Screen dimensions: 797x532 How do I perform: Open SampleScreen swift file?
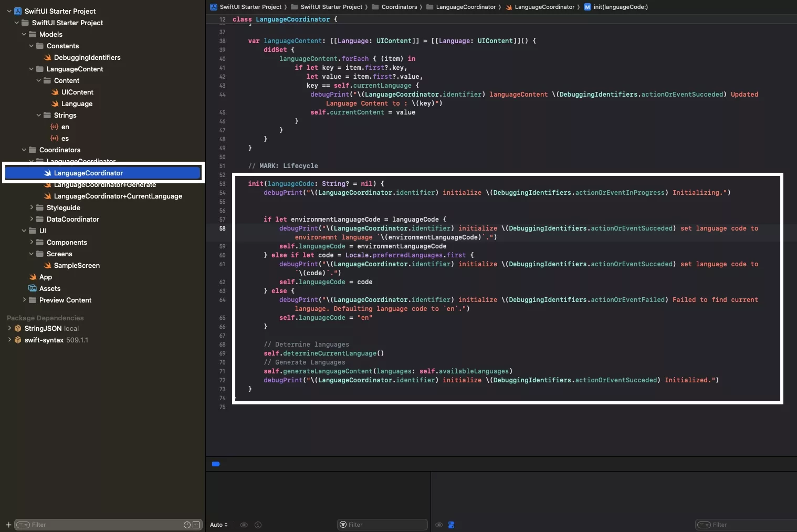[77, 265]
